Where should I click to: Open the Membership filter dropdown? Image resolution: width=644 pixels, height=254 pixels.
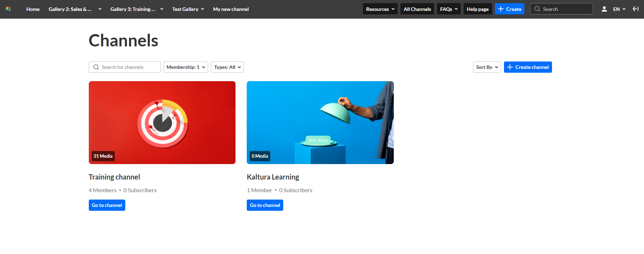(186, 67)
